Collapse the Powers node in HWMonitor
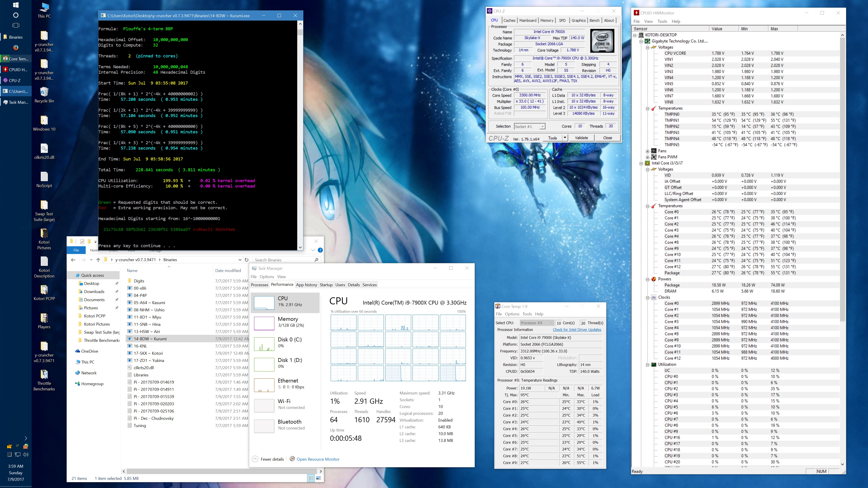 point(647,279)
